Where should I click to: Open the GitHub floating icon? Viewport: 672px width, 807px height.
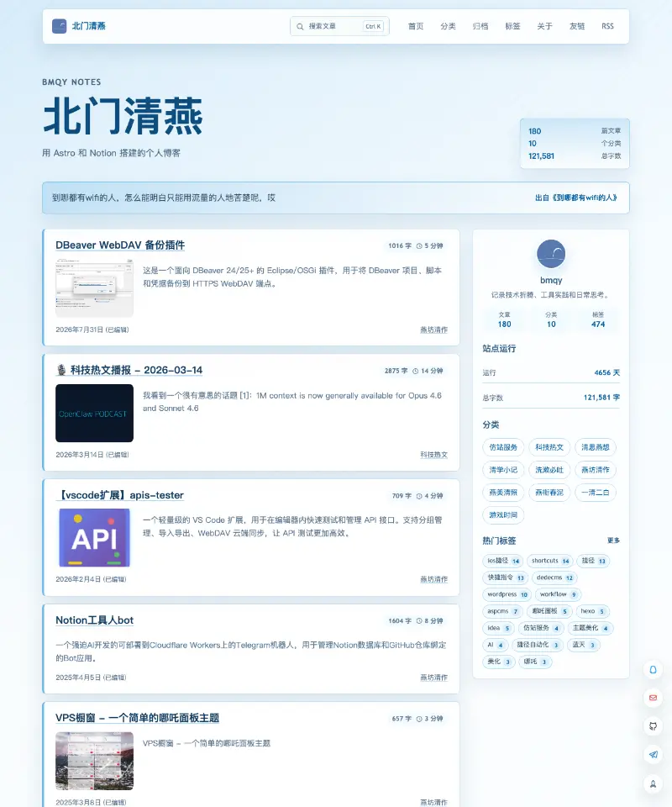653,726
